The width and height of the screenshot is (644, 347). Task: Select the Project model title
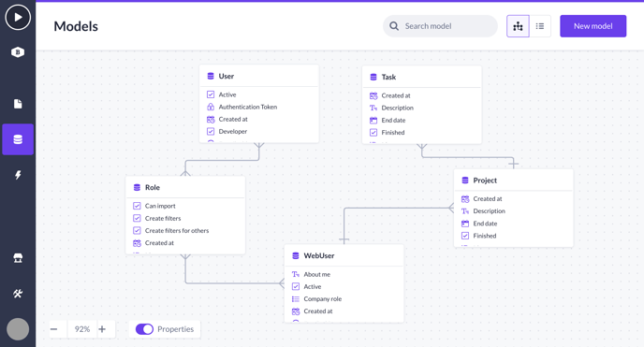485,181
